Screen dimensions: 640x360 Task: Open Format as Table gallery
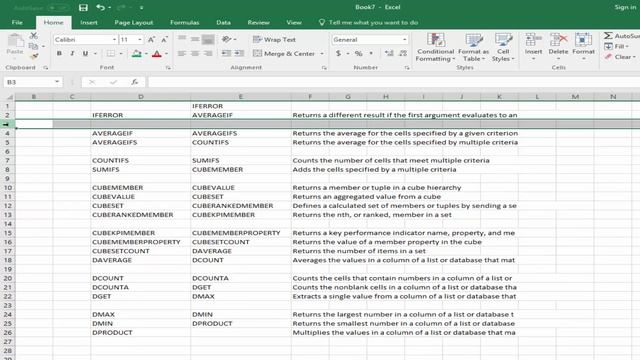[x=473, y=47]
